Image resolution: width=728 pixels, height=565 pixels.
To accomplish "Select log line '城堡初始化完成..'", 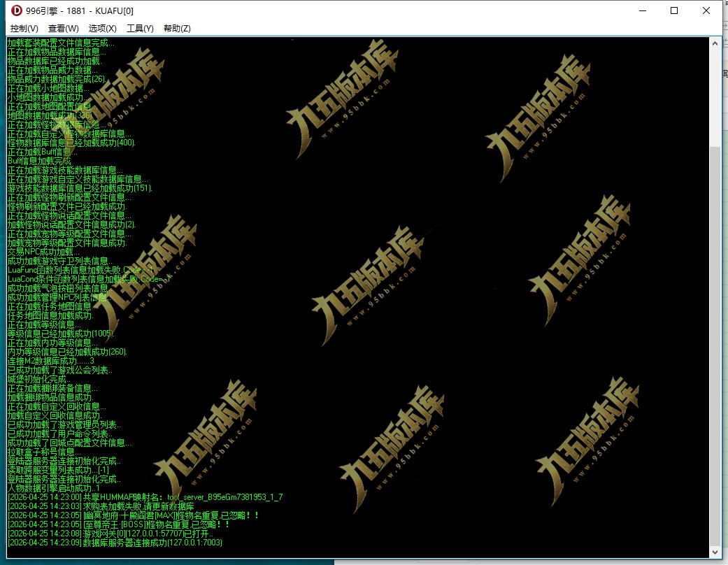I will click(39, 379).
